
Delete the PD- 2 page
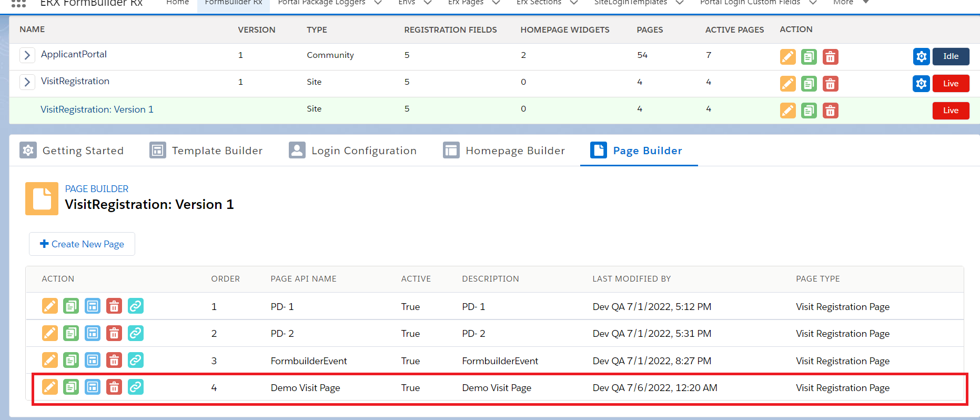[114, 333]
